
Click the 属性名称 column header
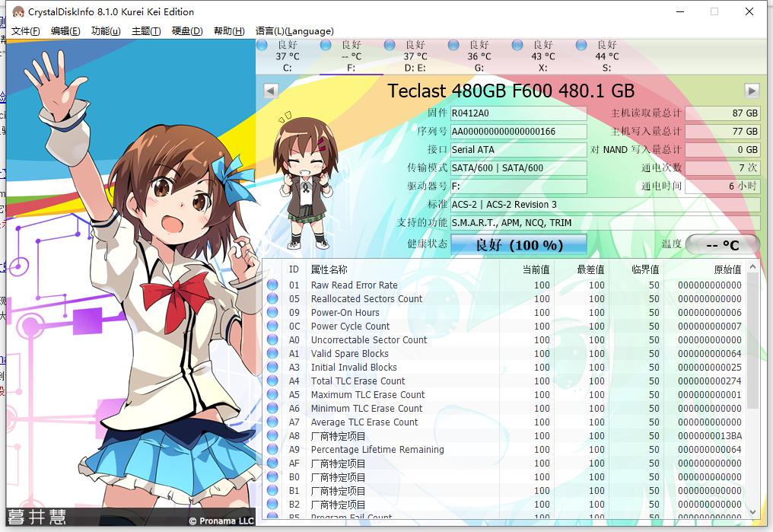[x=402, y=269]
